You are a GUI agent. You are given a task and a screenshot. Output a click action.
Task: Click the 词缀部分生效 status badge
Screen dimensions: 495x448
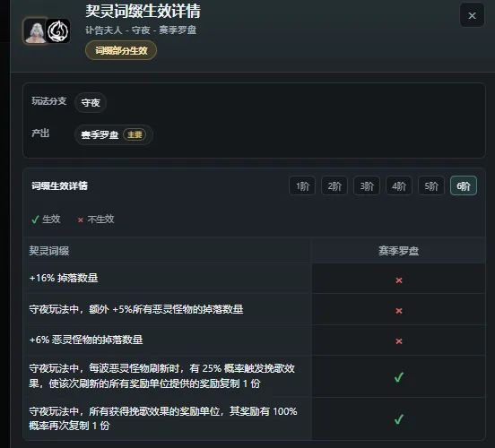click(x=121, y=50)
